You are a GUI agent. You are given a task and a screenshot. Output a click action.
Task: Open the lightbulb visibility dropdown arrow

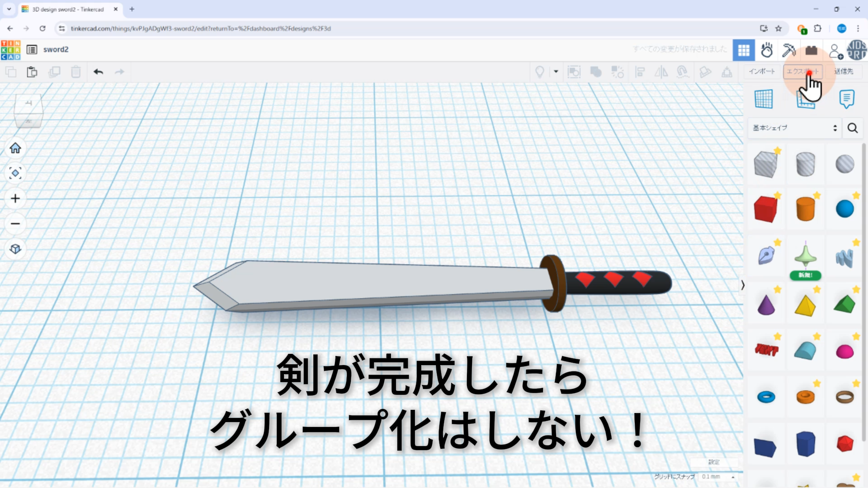point(556,71)
